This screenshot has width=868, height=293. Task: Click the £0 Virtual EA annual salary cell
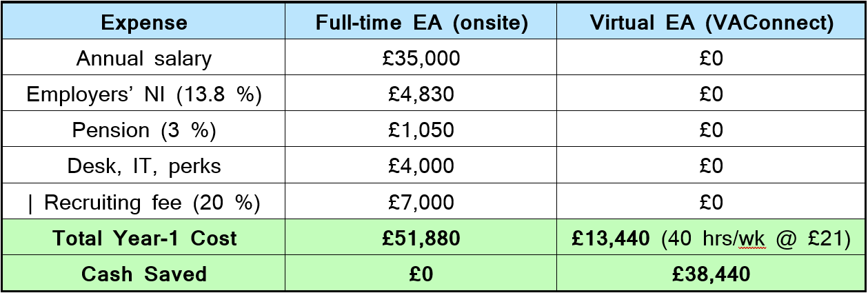[711, 58]
